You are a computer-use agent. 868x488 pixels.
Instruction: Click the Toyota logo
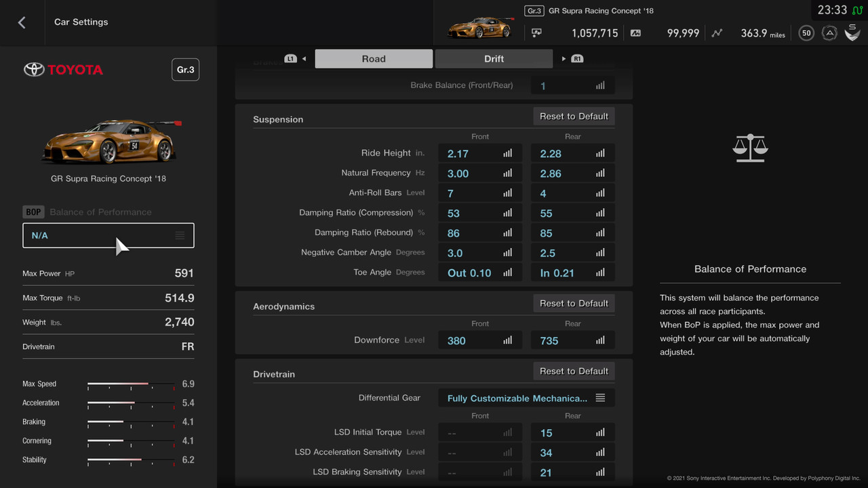[64, 69]
